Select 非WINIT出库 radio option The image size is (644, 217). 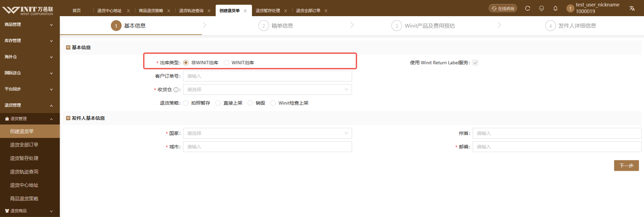(x=186, y=63)
